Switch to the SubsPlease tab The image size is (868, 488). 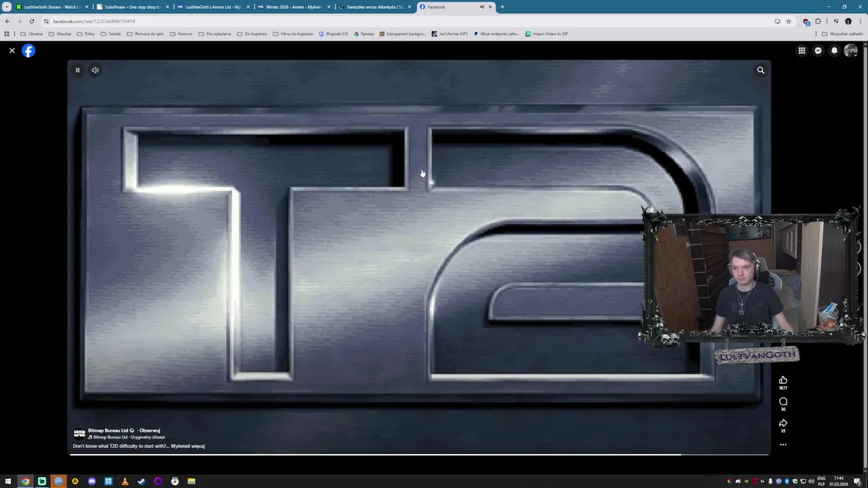point(132,7)
